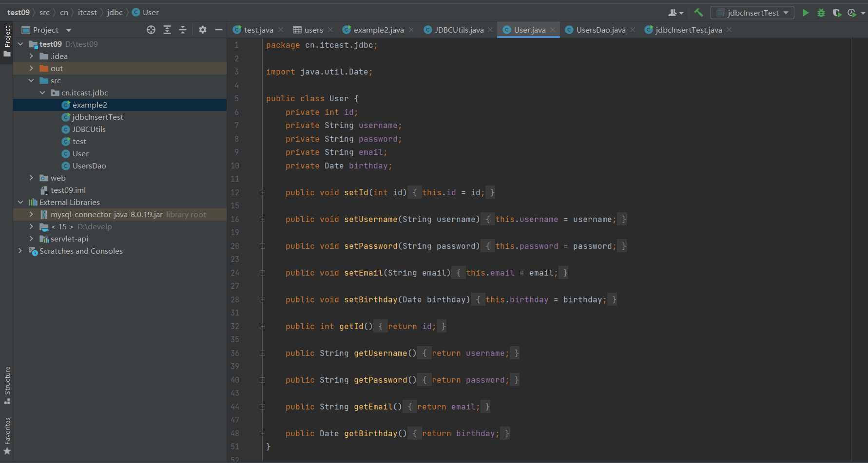
Task: Toggle the Project tool window side tab
Action: pyautogui.click(x=7, y=41)
